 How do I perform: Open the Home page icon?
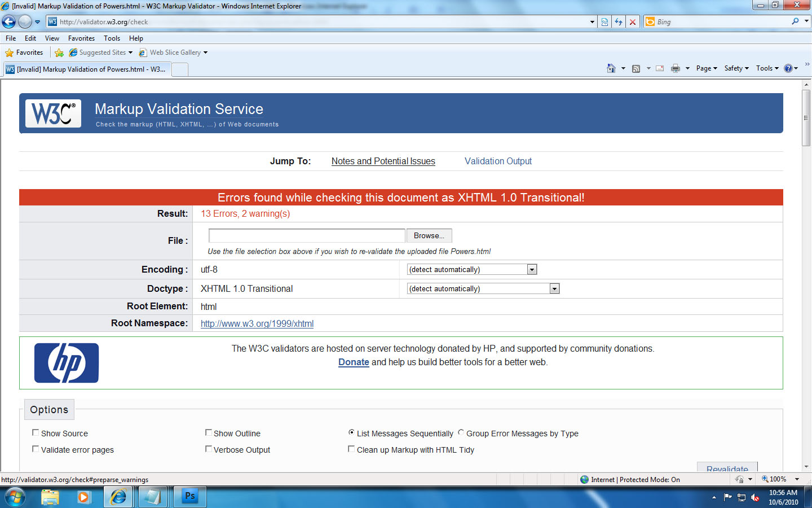[x=611, y=68]
